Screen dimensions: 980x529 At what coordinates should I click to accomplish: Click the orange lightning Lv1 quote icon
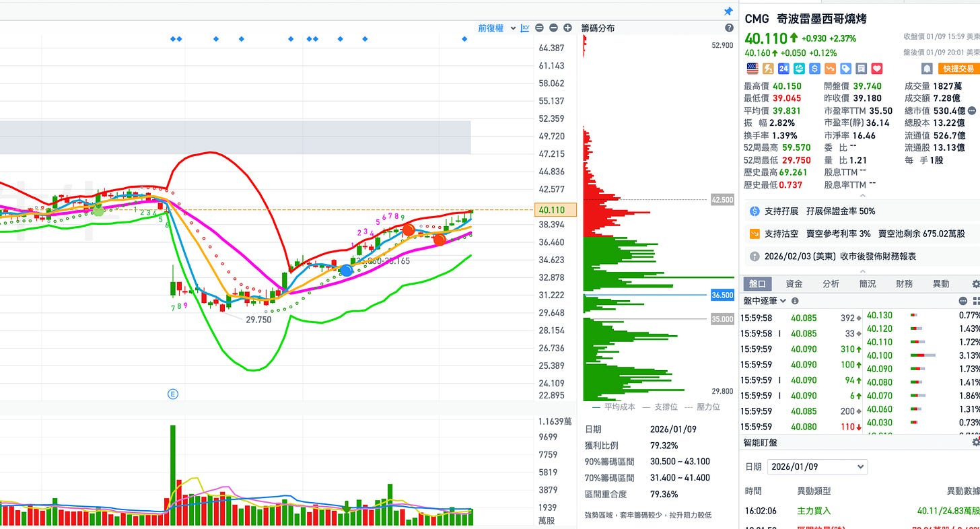click(x=768, y=69)
